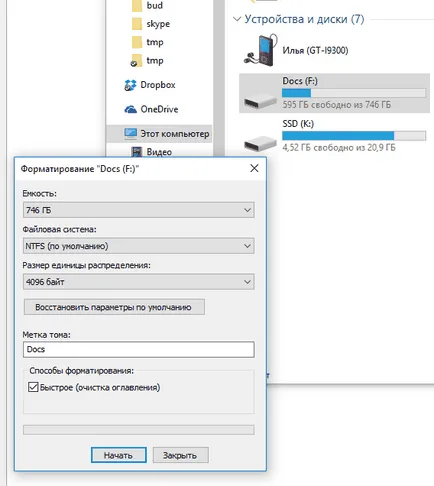Click the Размер единицы распределения: label
434x486 pixels.
[x=86, y=265]
